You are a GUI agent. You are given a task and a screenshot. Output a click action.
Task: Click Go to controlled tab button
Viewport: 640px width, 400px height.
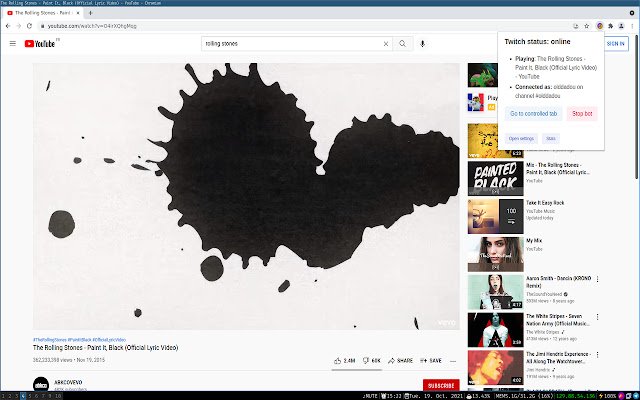(x=533, y=113)
